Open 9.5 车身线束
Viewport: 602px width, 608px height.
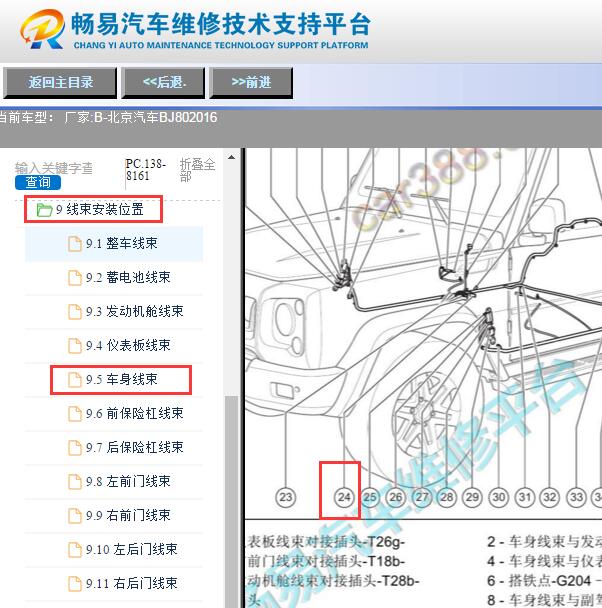122,379
